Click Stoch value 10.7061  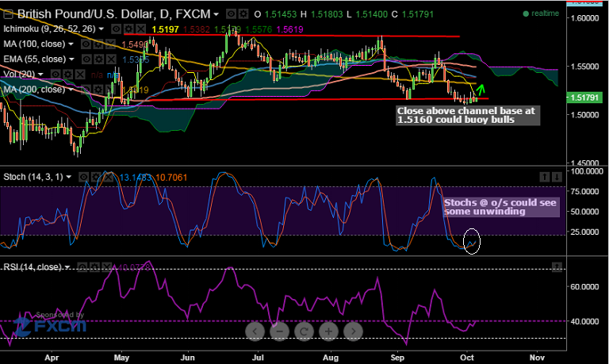click(171, 178)
